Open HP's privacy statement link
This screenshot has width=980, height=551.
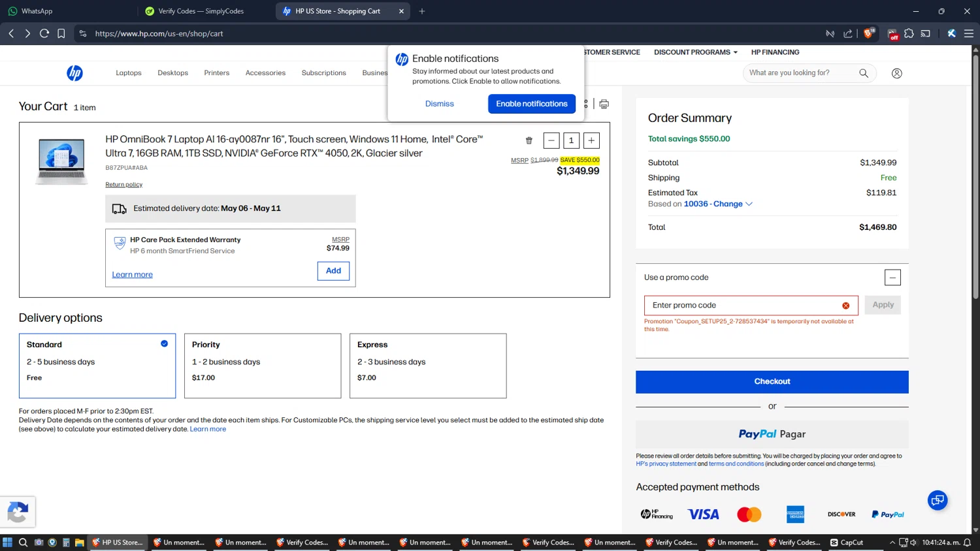pyautogui.click(x=666, y=464)
